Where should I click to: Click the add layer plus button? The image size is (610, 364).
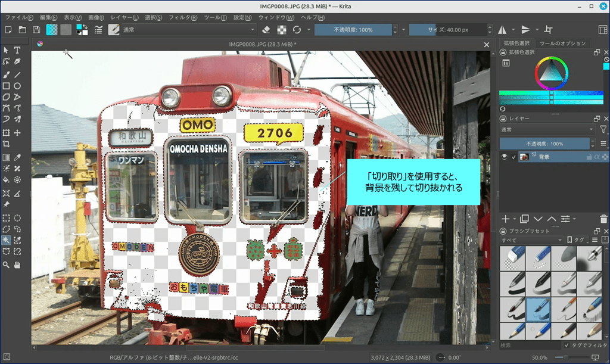(x=505, y=219)
